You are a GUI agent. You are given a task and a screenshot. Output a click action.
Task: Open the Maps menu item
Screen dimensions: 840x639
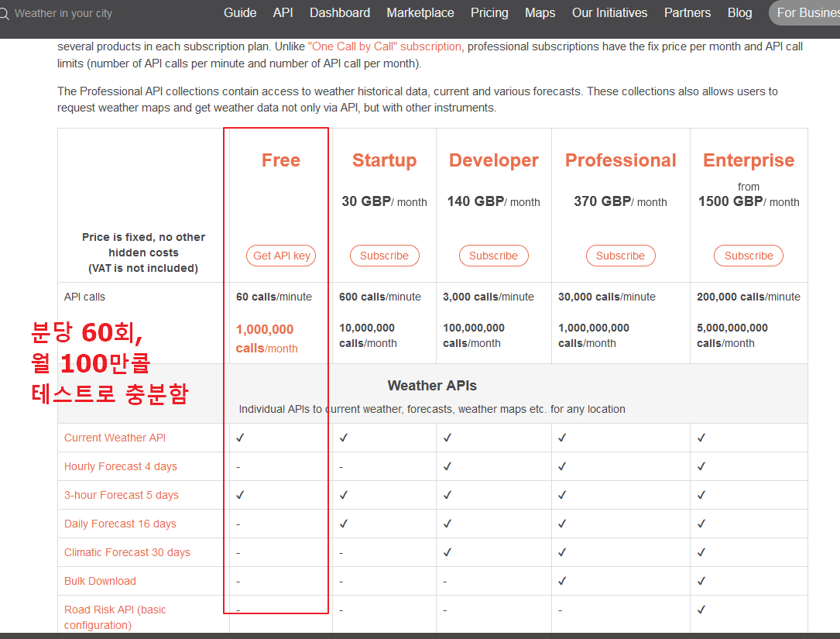coord(540,13)
